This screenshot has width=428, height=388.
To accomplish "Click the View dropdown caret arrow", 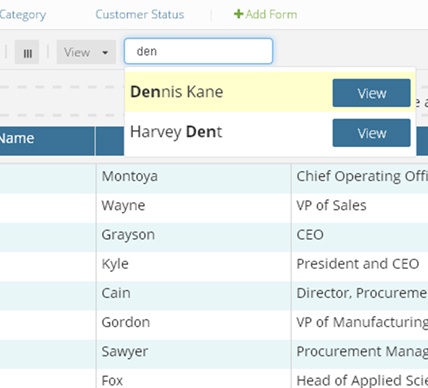I will click(x=105, y=53).
